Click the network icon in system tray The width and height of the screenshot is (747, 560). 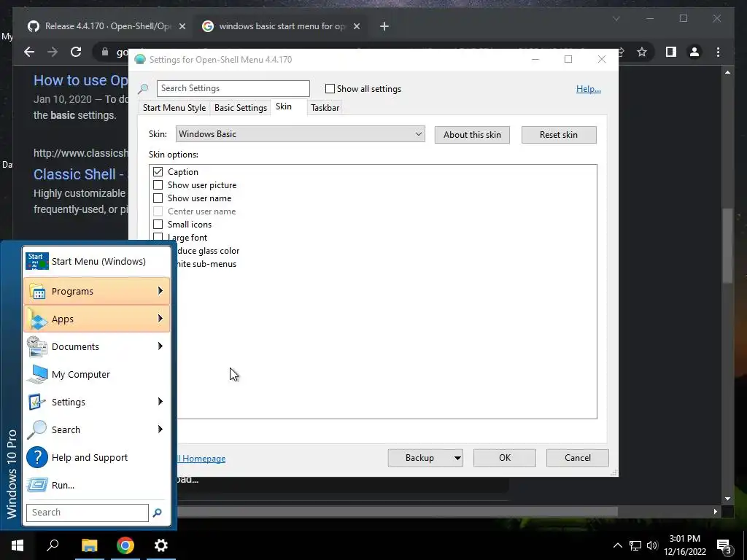click(x=635, y=545)
